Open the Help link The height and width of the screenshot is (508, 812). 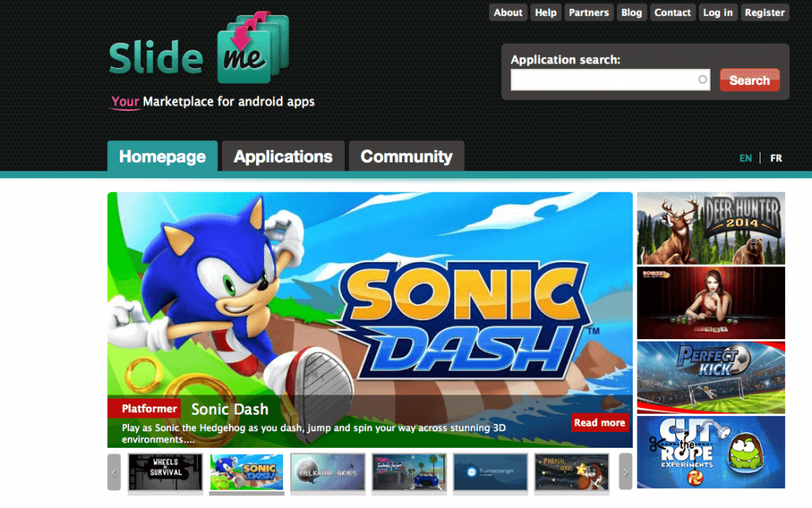point(546,13)
